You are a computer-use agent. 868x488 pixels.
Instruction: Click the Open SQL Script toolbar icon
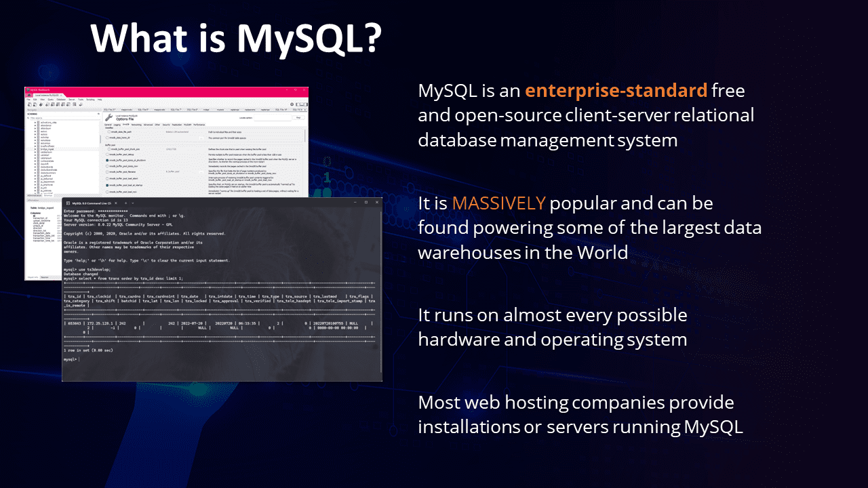click(35, 104)
